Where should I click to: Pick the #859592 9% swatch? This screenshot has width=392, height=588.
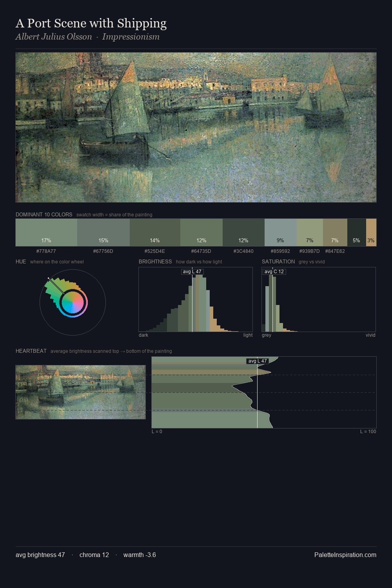coord(280,232)
